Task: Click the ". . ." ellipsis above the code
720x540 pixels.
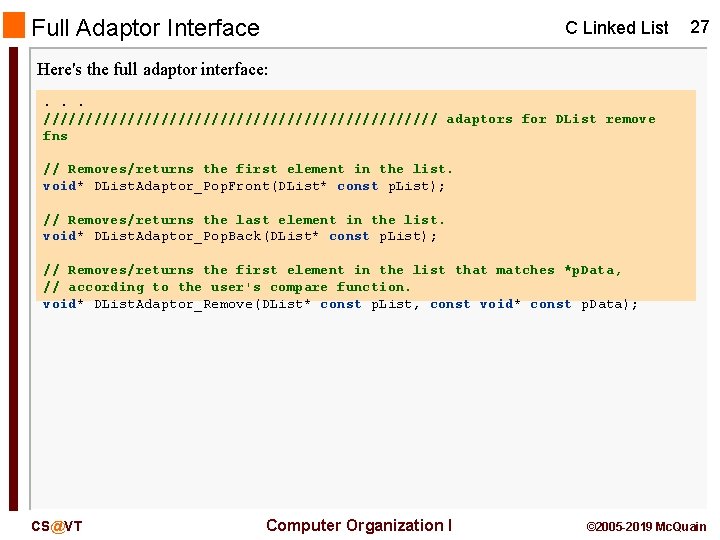Action: click(64, 104)
